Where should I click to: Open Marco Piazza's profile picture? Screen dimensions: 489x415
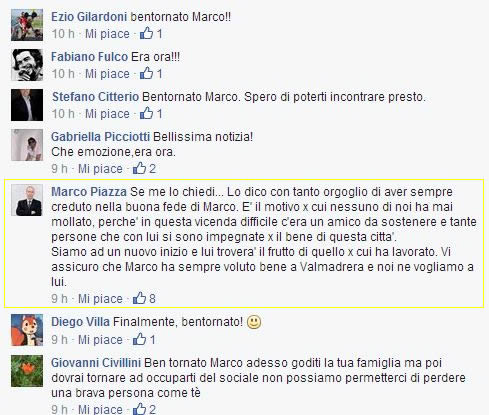coord(27,200)
